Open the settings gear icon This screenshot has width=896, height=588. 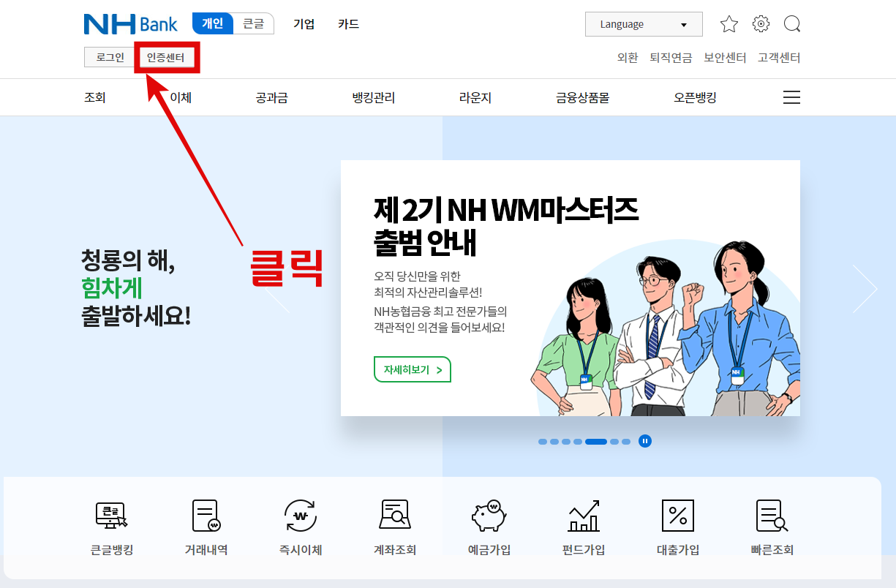761,24
